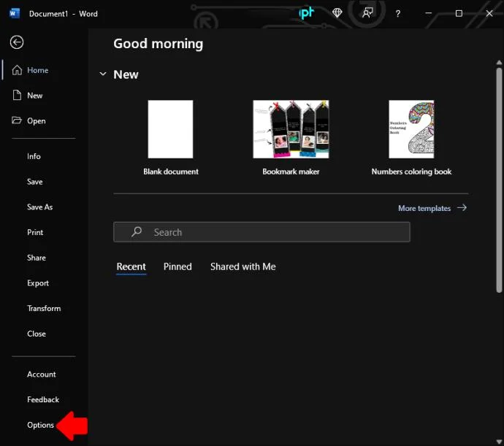Select Open in the backstage menu

[x=37, y=121]
